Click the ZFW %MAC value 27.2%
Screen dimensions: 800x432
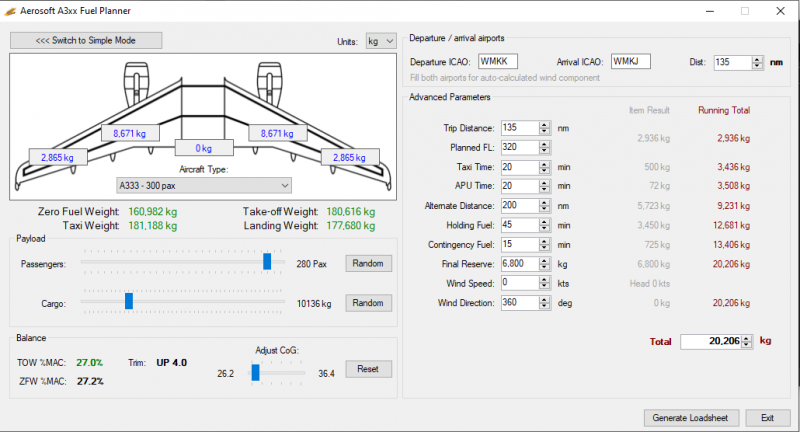90,381
